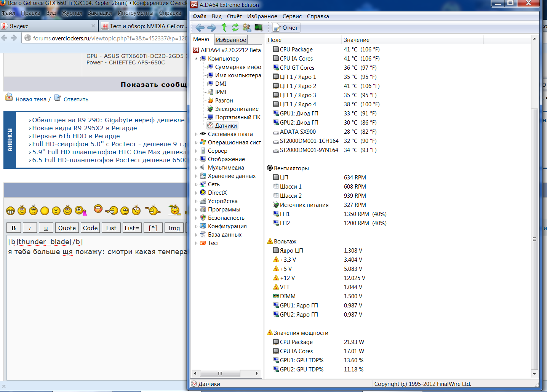Expand the Тест tree node

click(x=197, y=243)
